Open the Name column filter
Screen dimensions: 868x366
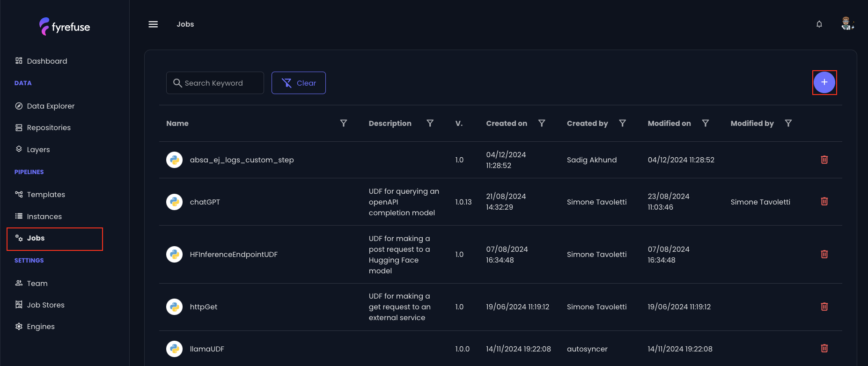point(343,123)
